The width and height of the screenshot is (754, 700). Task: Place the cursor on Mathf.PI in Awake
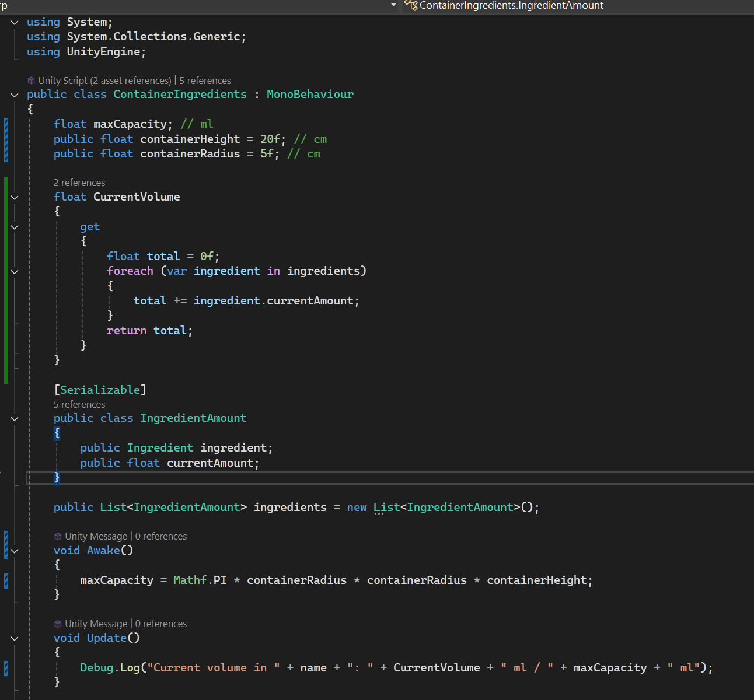(x=200, y=580)
